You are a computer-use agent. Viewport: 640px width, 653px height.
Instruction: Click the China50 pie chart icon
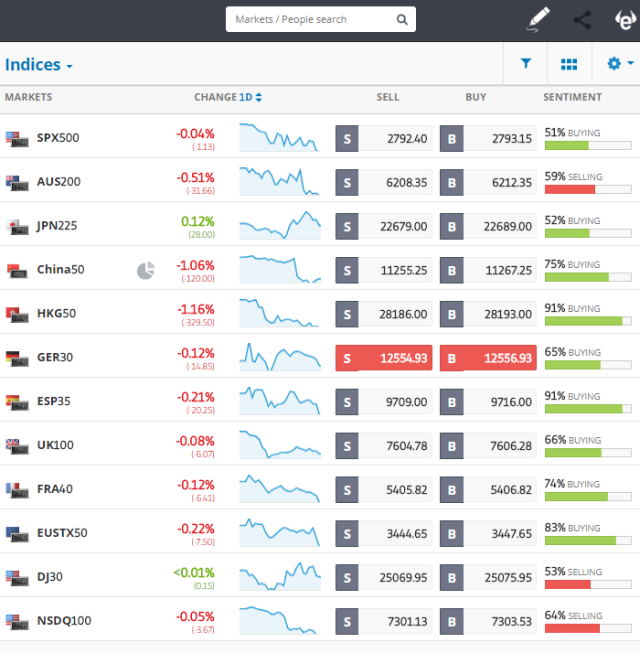tap(145, 270)
